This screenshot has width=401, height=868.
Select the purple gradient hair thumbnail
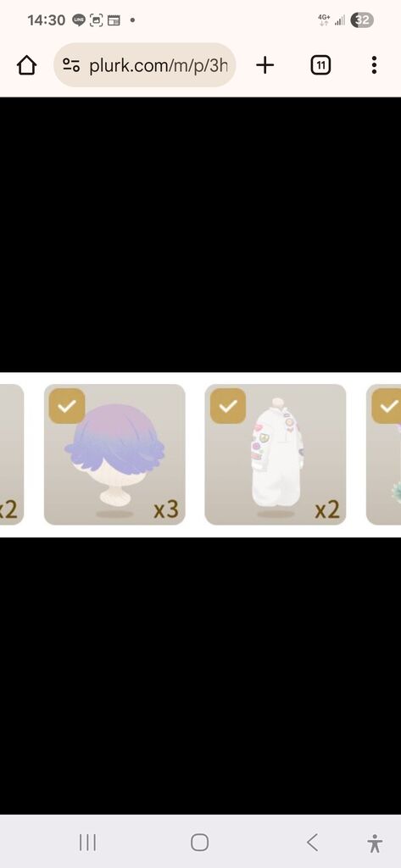(x=114, y=454)
